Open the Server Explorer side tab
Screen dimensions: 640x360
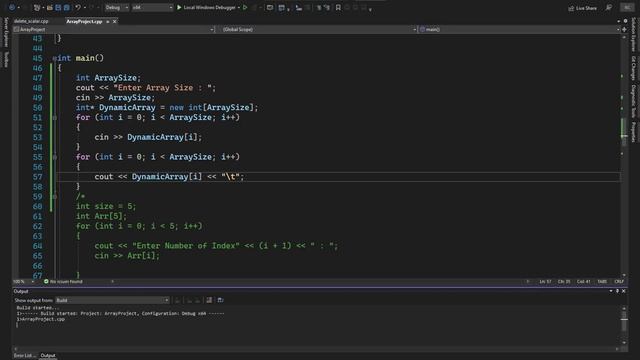click(6, 32)
